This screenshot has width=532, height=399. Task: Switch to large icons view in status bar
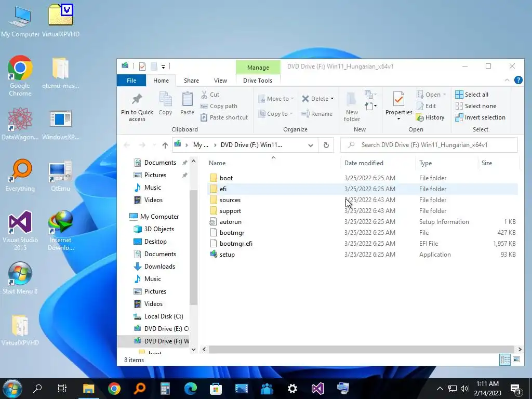click(516, 360)
